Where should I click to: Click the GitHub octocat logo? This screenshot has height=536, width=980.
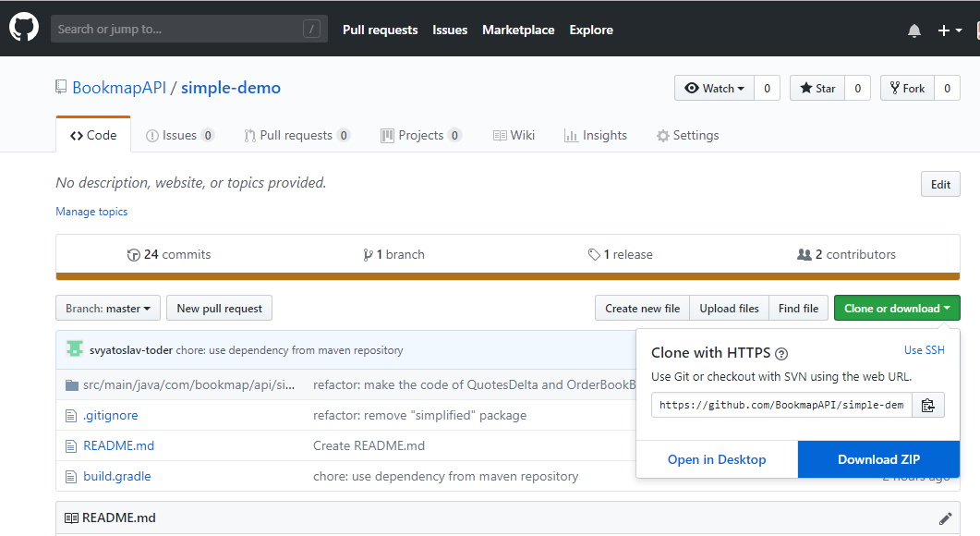pyautogui.click(x=24, y=29)
